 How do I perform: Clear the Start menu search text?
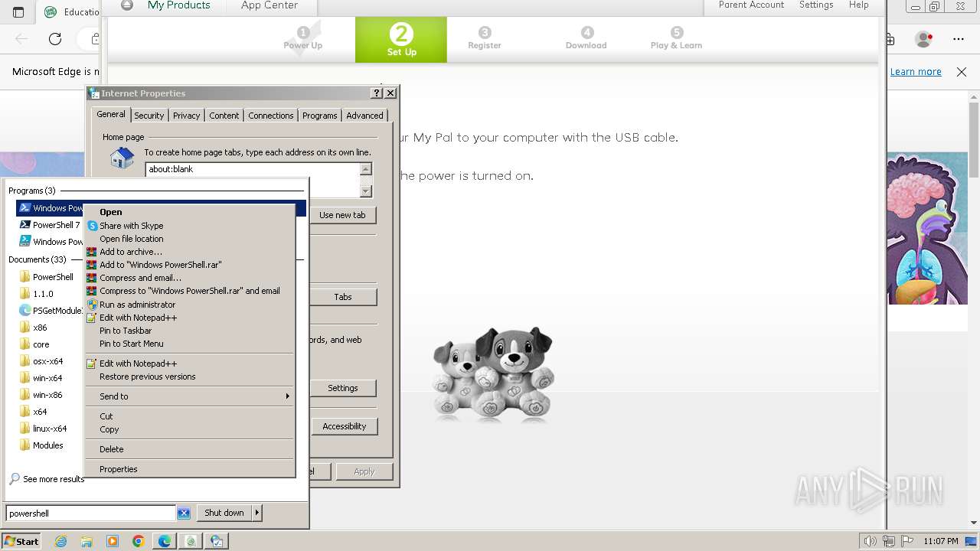[x=184, y=514]
